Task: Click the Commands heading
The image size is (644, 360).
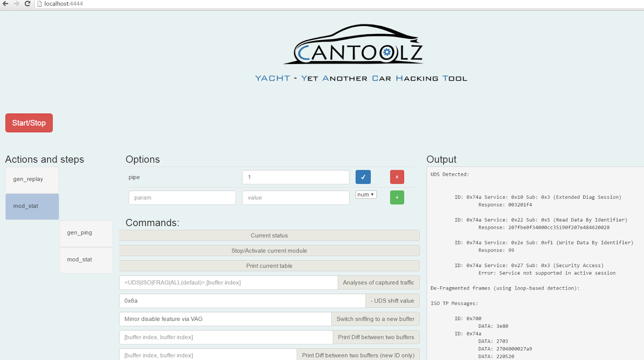Action: pos(153,223)
